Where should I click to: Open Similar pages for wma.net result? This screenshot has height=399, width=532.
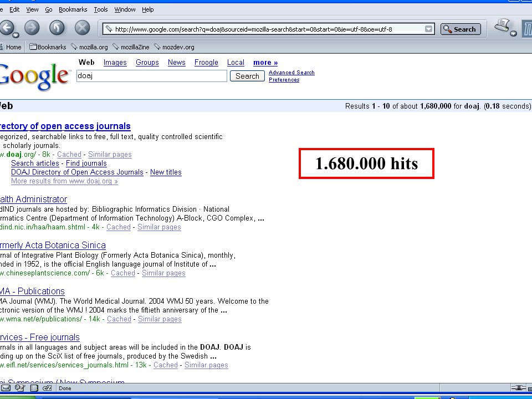coord(160,319)
